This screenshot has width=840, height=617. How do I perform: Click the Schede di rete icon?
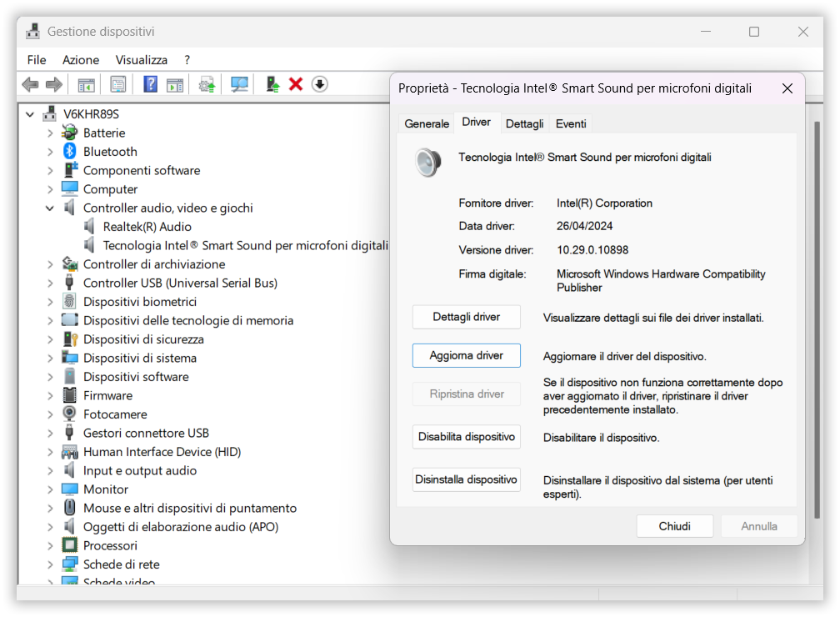click(70, 564)
